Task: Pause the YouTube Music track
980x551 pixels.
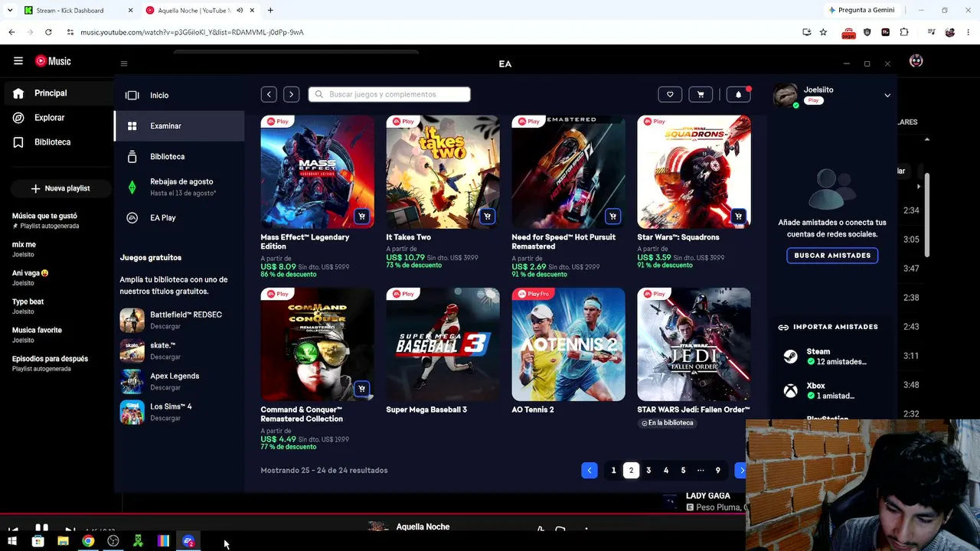Action: click(x=41, y=528)
